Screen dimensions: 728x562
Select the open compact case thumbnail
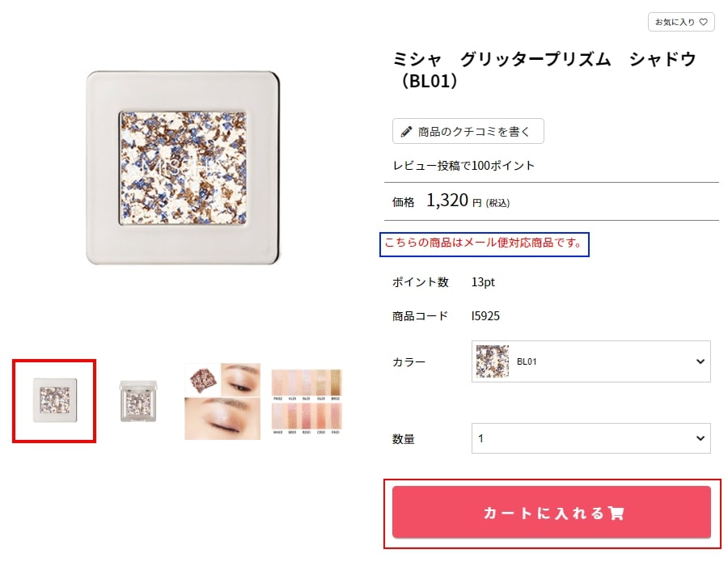tap(138, 400)
